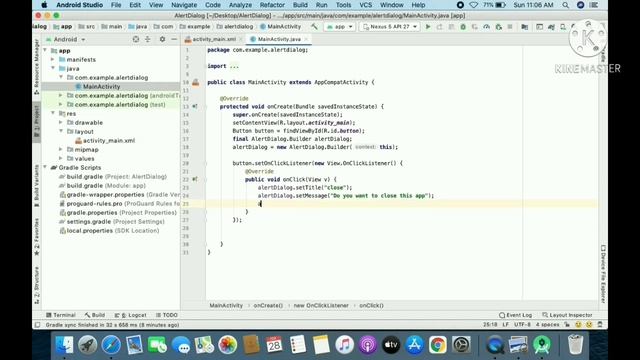
Task: Open the Project Structure folder icon
Action: pyautogui.click(x=524, y=27)
